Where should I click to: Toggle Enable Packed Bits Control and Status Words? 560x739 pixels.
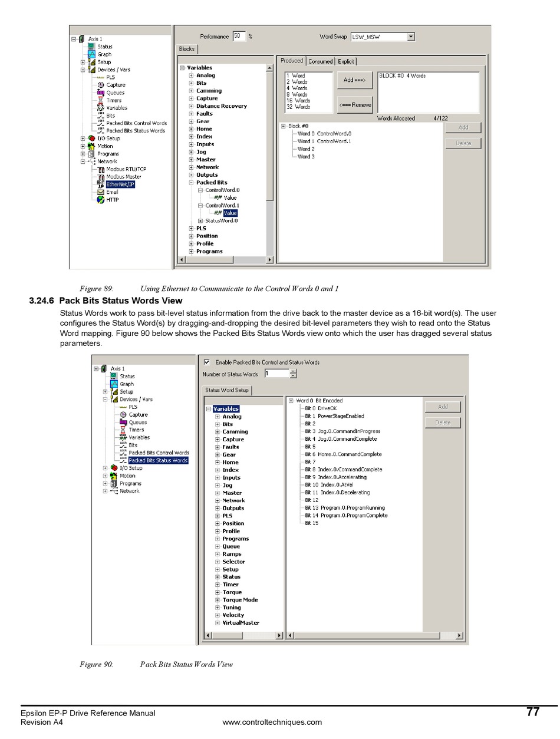pyautogui.click(x=207, y=362)
